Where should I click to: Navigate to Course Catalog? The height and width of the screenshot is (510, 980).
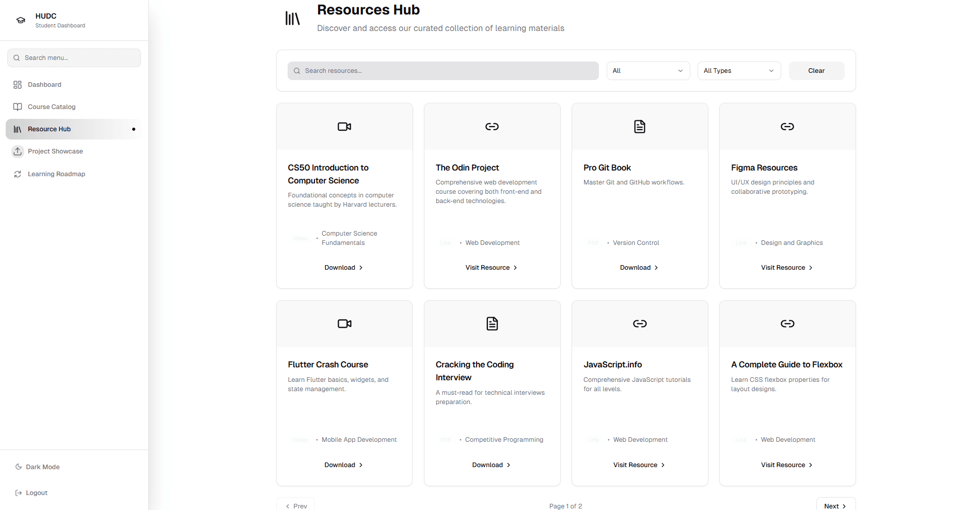52,107
